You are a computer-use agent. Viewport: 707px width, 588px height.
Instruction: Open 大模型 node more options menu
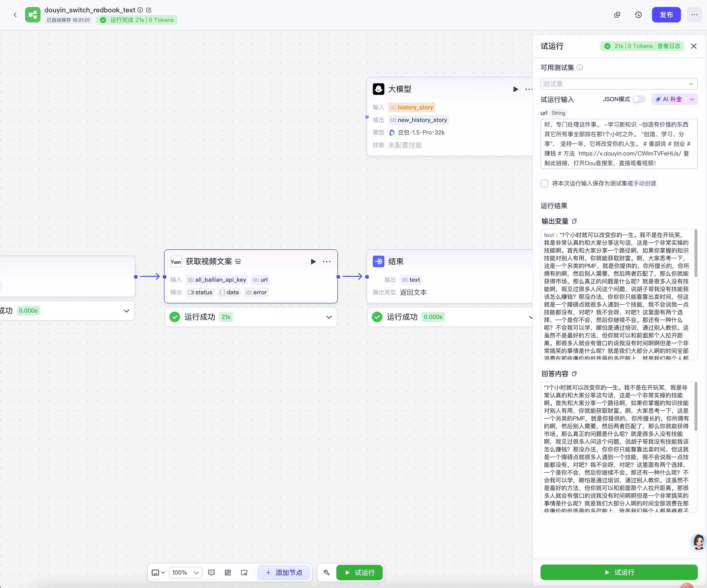(x=529, y=89)
